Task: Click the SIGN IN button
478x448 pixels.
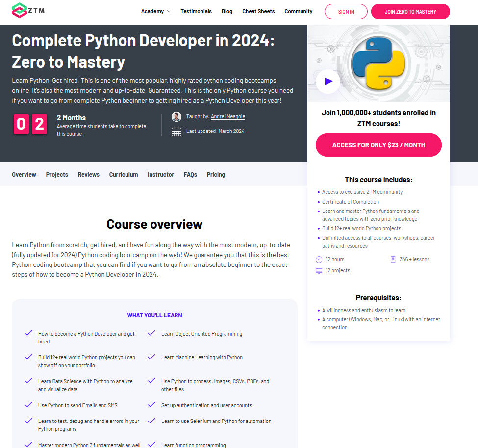Action: click(346, 12)
